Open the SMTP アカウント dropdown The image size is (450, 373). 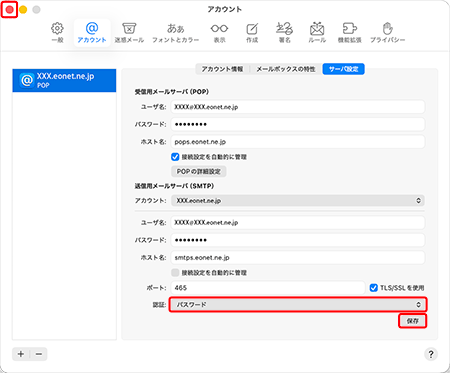pos(298,201)
